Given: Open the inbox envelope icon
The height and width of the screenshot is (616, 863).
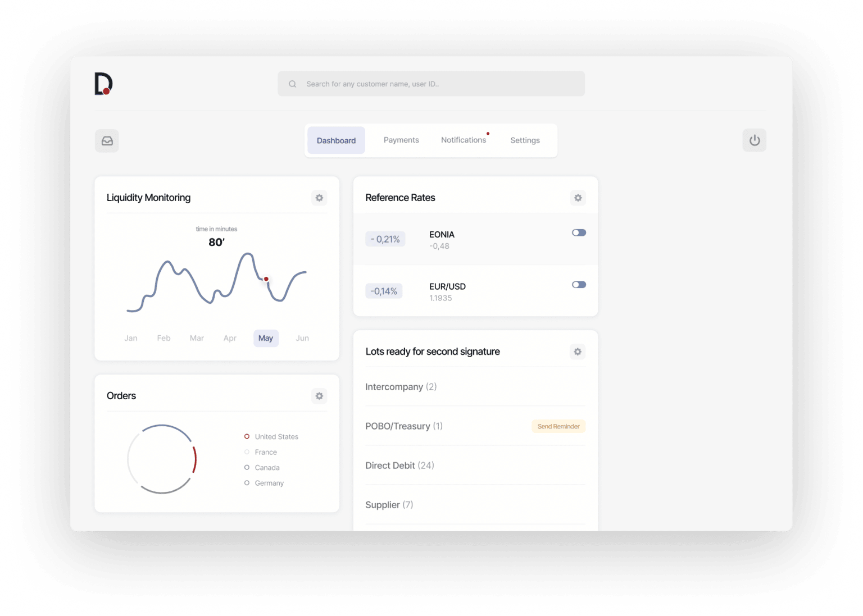Looking at the screenshot, I should (x=107, y=140).
